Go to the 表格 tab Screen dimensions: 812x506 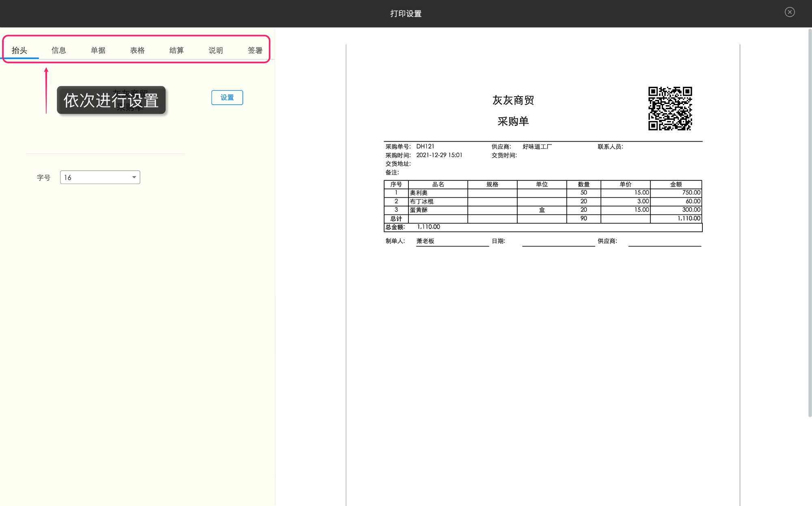pos(137,50)
